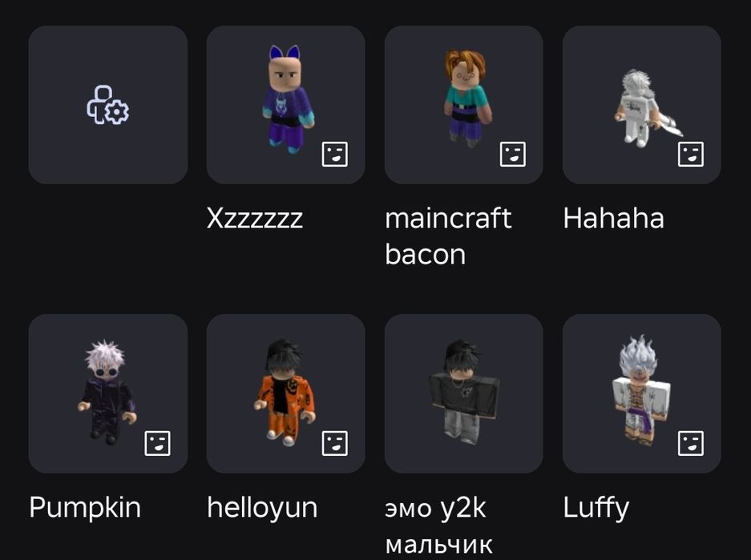Click the maincraft bacon outfit name

(x=448, y=236)
